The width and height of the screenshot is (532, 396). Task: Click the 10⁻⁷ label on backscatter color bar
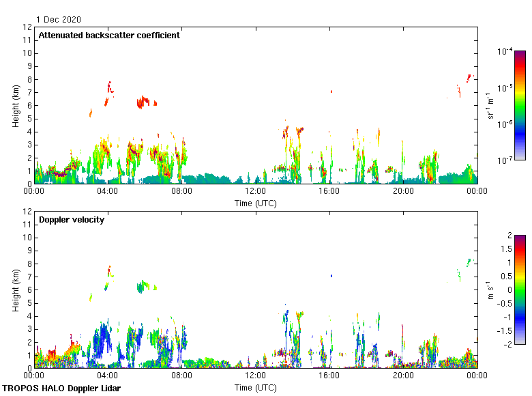[x=505, y=160]
